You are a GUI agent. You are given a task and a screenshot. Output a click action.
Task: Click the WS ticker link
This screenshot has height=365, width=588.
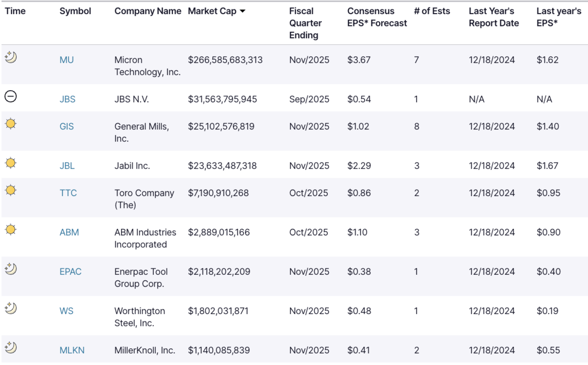67,311
